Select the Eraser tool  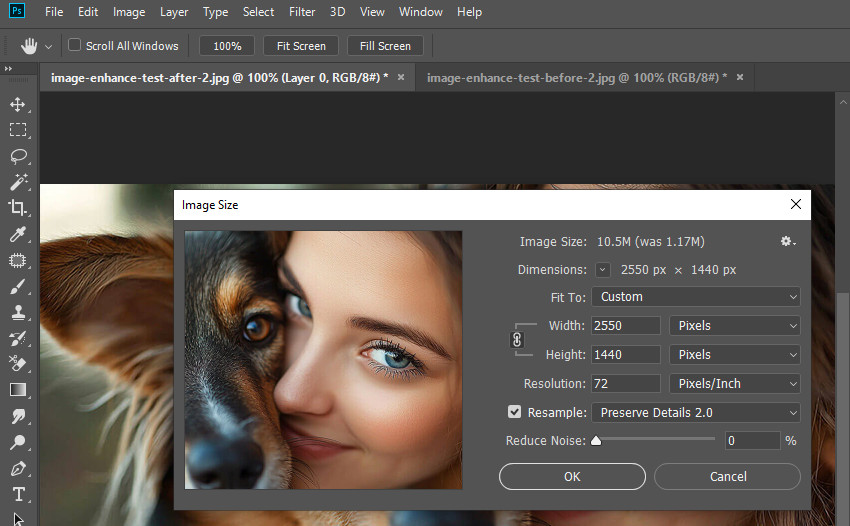pos(18,363)
